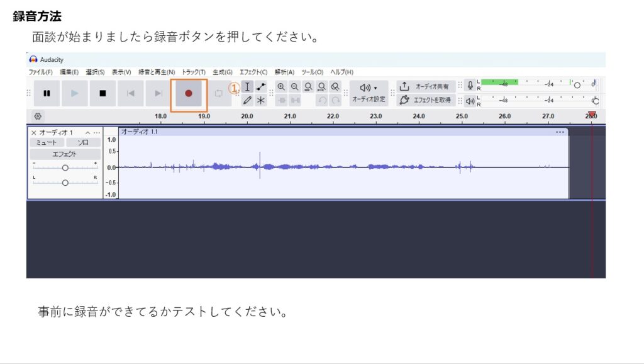The width and height of the screenshot is (644, 364).
Task: Stop playback with the Stop button
Action: [x=103, y=93]
